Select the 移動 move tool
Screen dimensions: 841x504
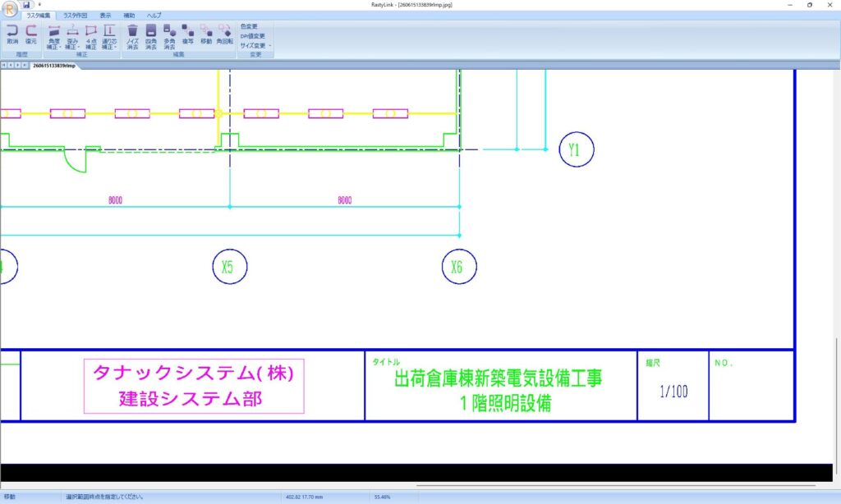click(206, 34)
